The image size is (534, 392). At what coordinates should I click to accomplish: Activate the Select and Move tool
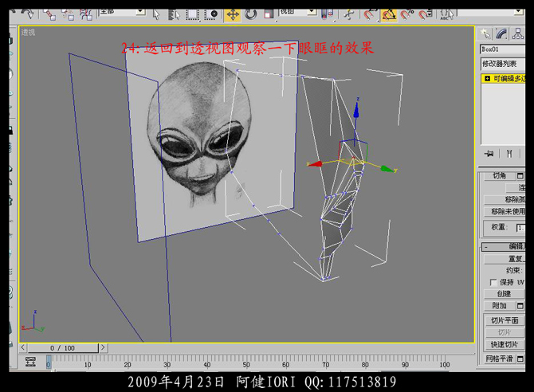coord(233,14)
